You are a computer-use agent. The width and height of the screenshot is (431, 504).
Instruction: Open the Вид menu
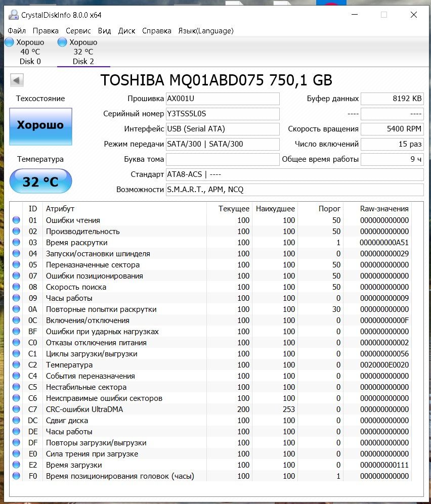(x=105, y=31)
